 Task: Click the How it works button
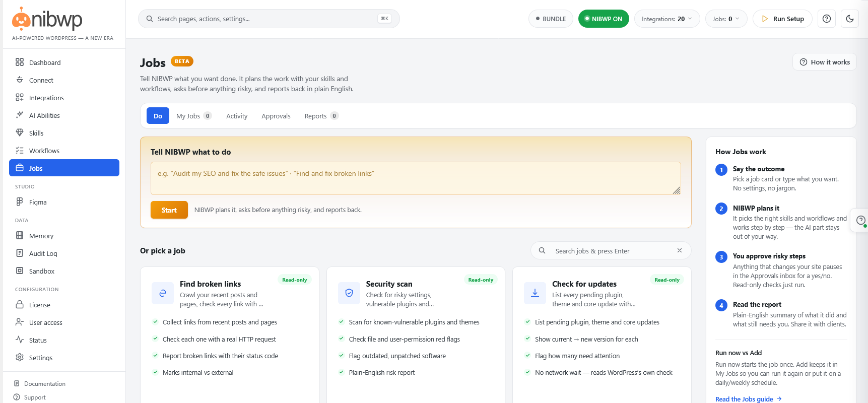coord(825,62)
